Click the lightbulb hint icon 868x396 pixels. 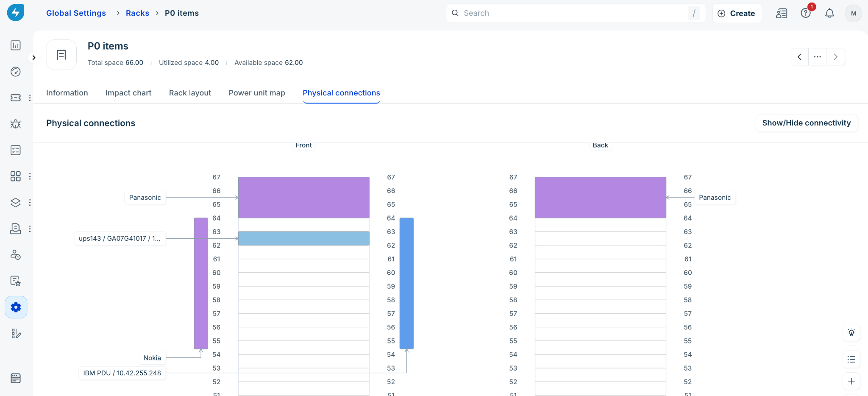pyautogui.click(x=851, y=333)
